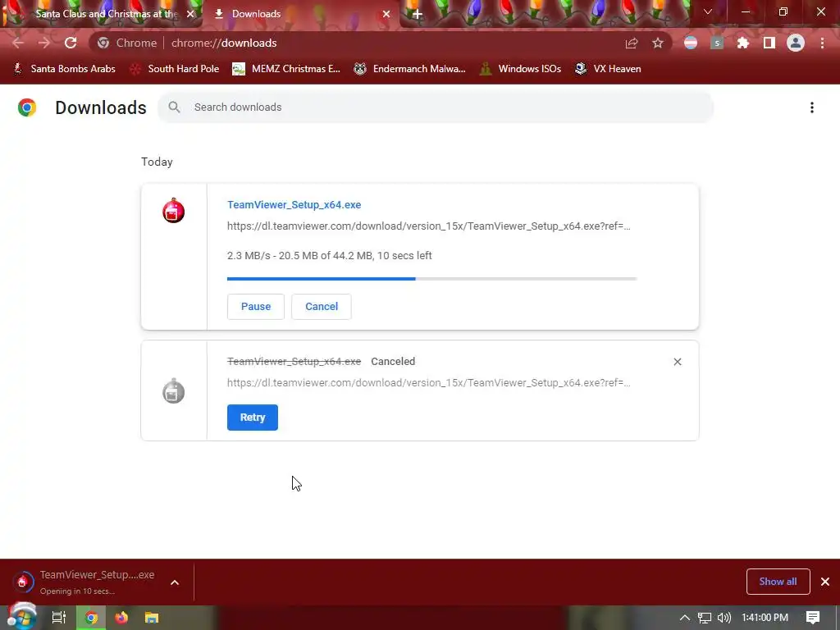Open network icon in system tray
The height and width of the screenshot is (630, 840).
coord(705,618)
